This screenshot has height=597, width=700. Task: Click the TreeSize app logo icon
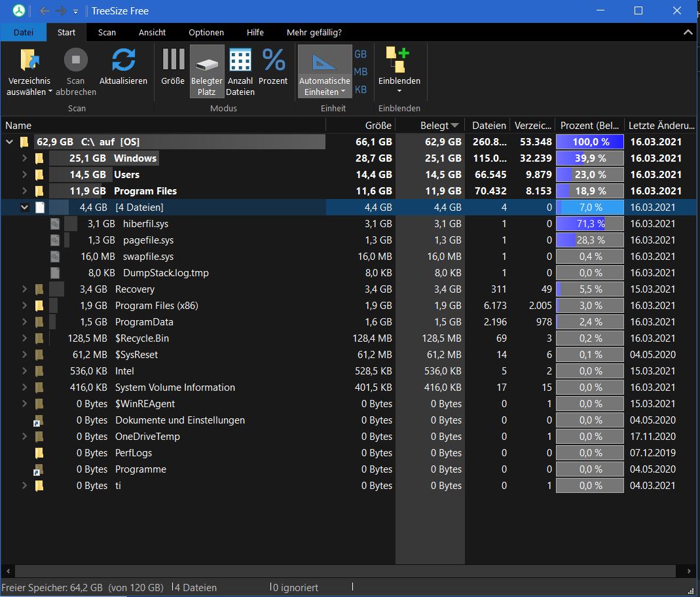18,10
